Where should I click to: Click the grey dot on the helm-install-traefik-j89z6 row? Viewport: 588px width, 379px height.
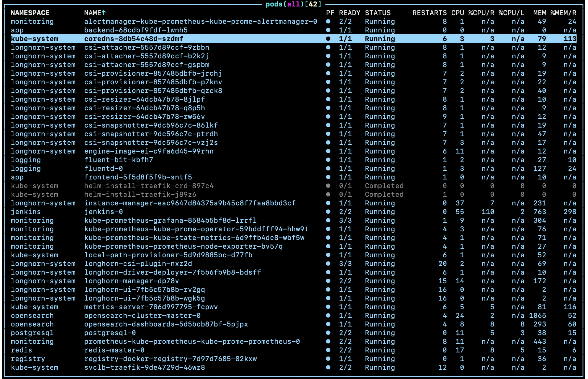328,194
